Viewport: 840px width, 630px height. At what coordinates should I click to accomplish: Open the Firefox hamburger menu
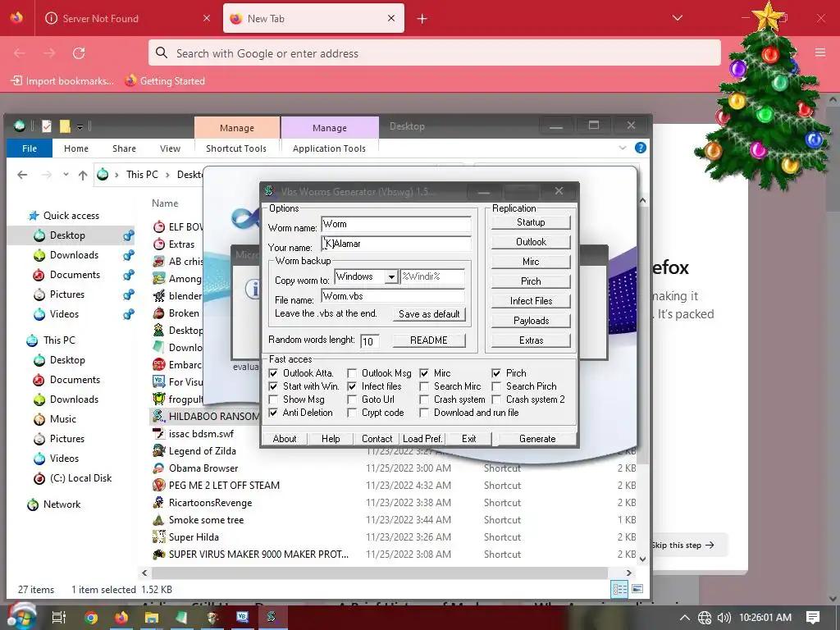820,52
